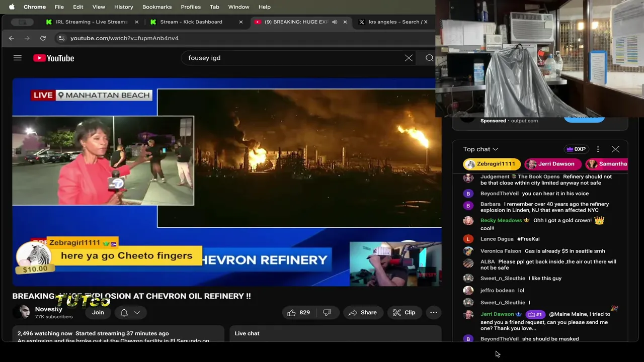
Task: Close the IRL Streaming tab
Action: coord(136,22)
